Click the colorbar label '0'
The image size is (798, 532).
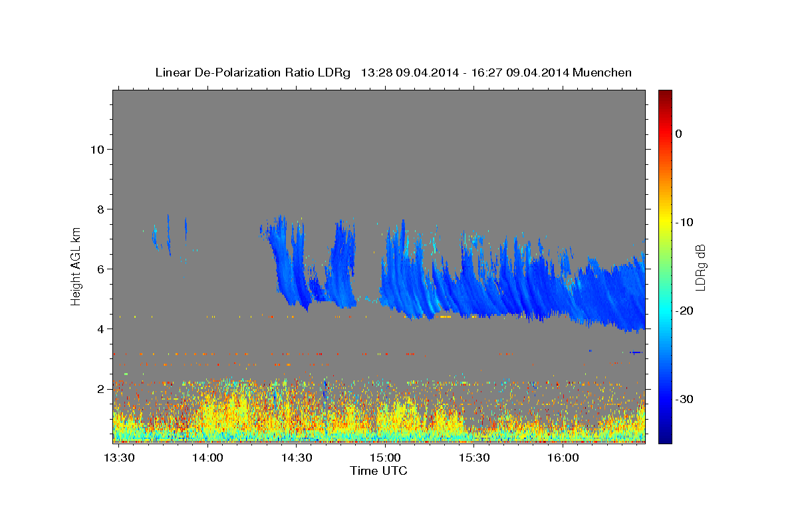tap(679, 134)
